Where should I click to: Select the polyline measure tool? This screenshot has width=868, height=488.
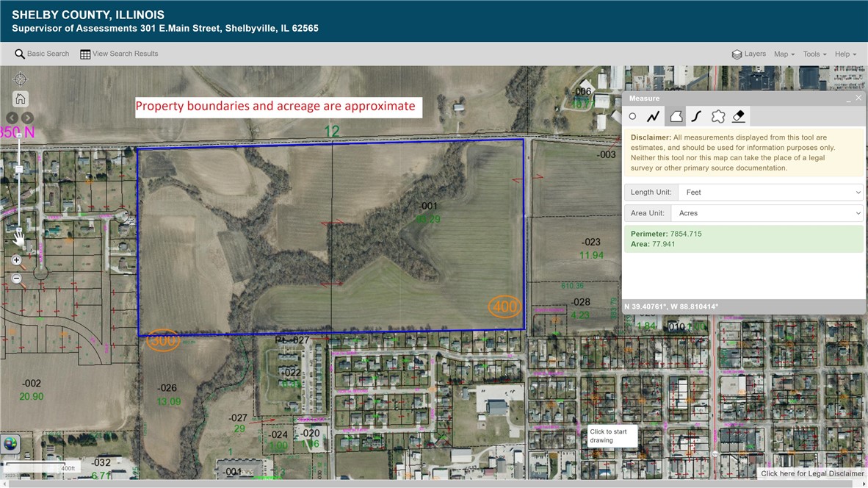(x=653, y=116)
